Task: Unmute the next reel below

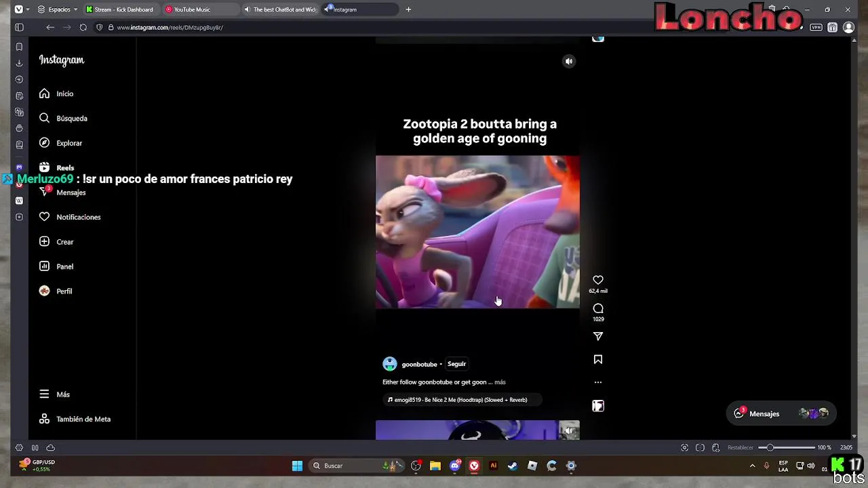Action: 569,430
